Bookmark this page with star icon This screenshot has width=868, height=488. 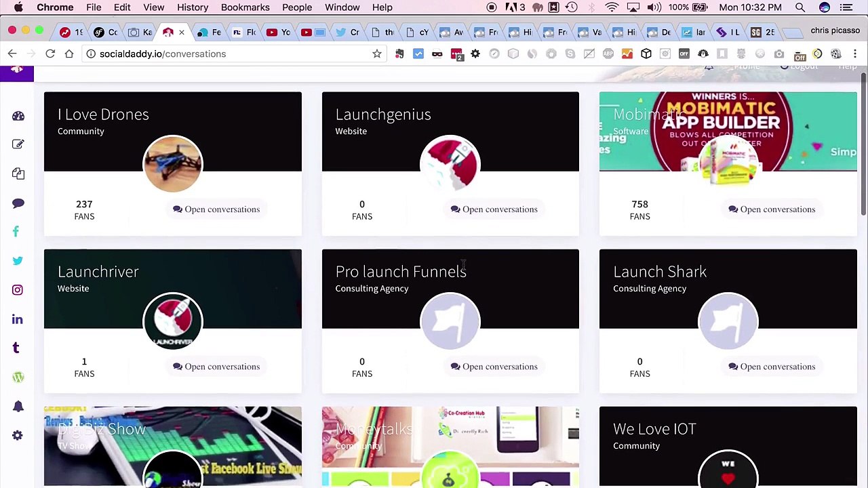(377, 54)
